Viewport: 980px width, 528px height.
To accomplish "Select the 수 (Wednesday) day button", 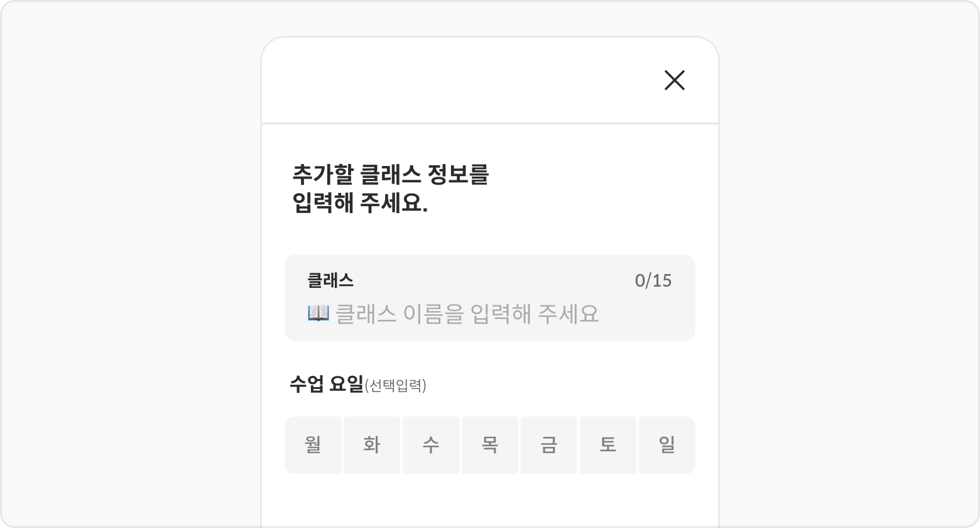I will 431,445.
